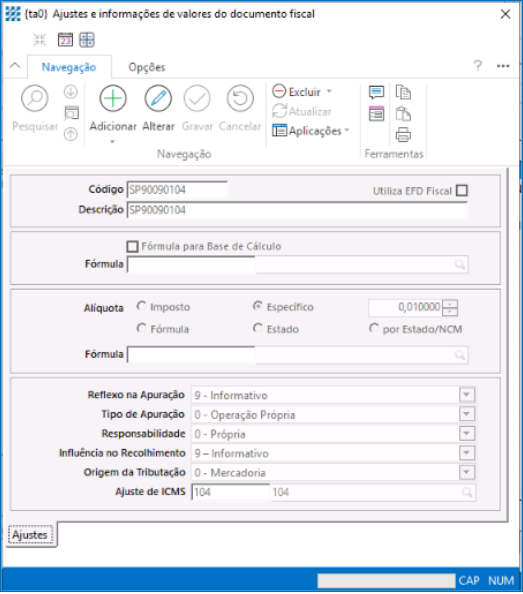523x594 pixels.
Task: Open the Aplicações menu button
Action: point(310,131)
